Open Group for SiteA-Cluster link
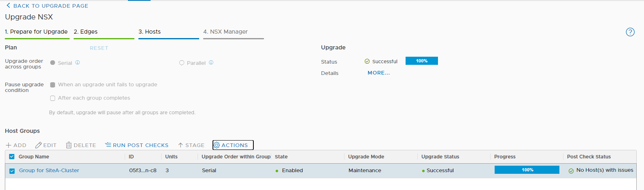This screenshot has height=190, width=644. pyautogui.click(x=49, y=171)
